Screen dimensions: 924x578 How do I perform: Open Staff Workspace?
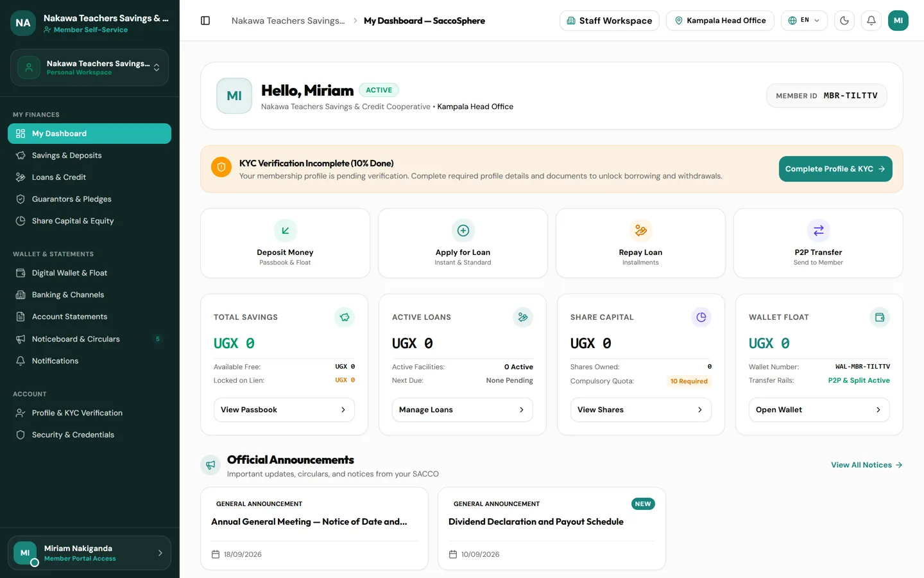coord(610,21)
